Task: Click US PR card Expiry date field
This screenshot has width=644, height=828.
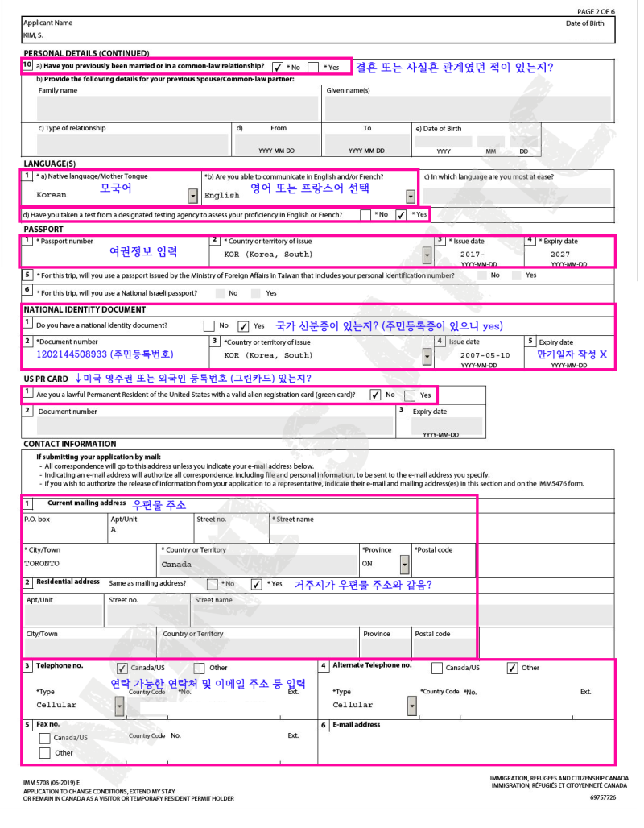Action: (447, 425)
